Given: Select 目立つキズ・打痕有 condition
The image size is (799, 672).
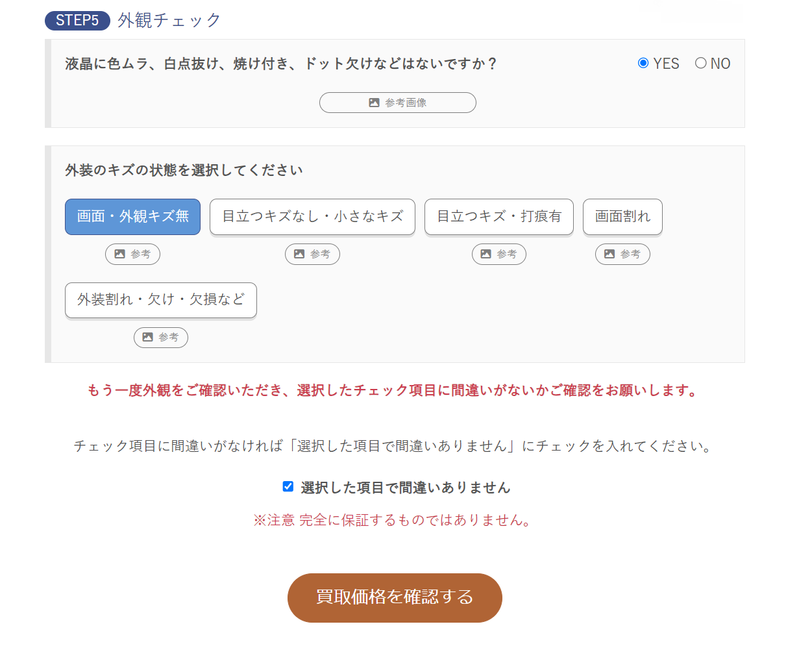Looking at the screenshot, I should coord(498,217).
